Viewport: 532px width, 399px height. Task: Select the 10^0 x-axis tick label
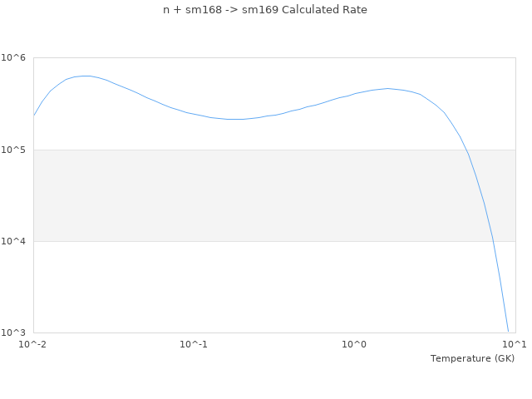point(355,345)
